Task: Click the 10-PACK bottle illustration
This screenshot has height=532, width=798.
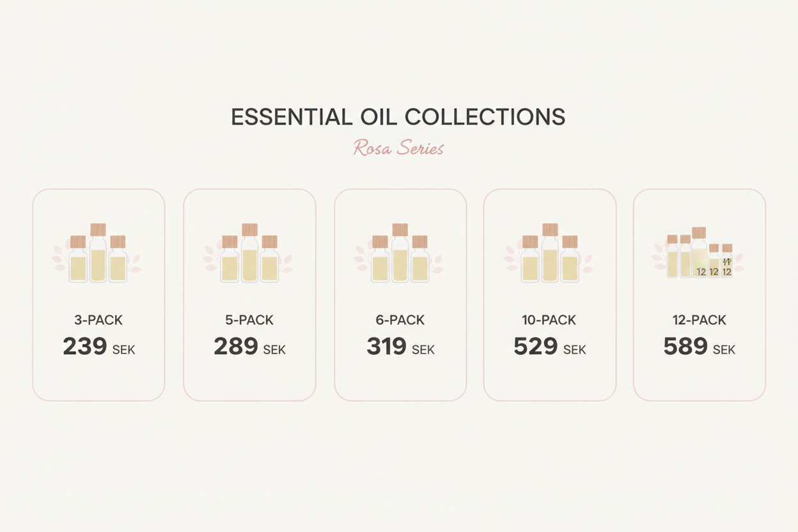Action: [550, 254]
